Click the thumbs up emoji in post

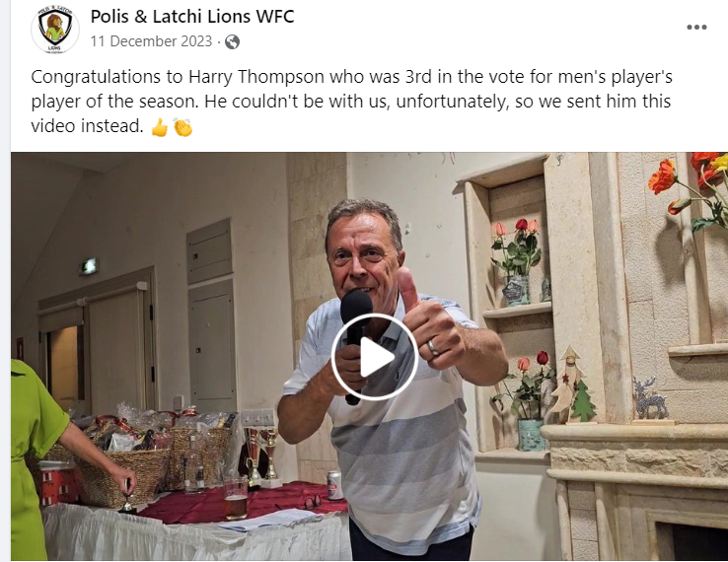coord(160,127)
